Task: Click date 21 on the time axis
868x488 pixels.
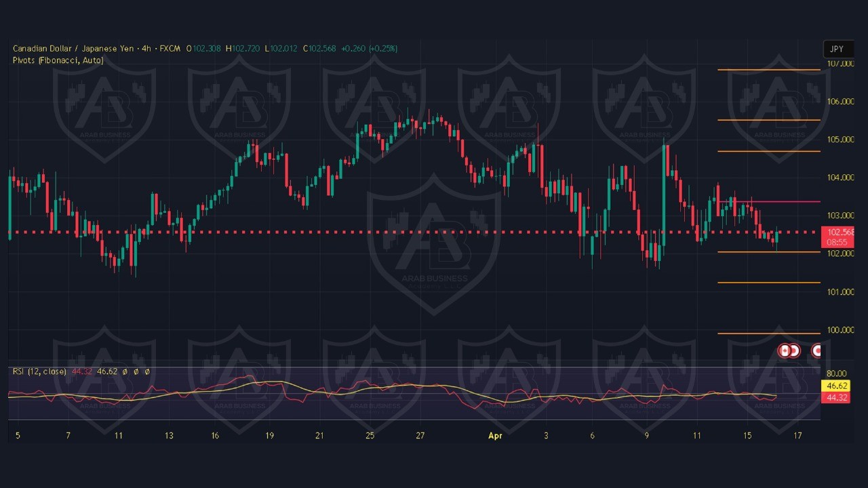Action: pyautogui.click(x=319, y=436)
